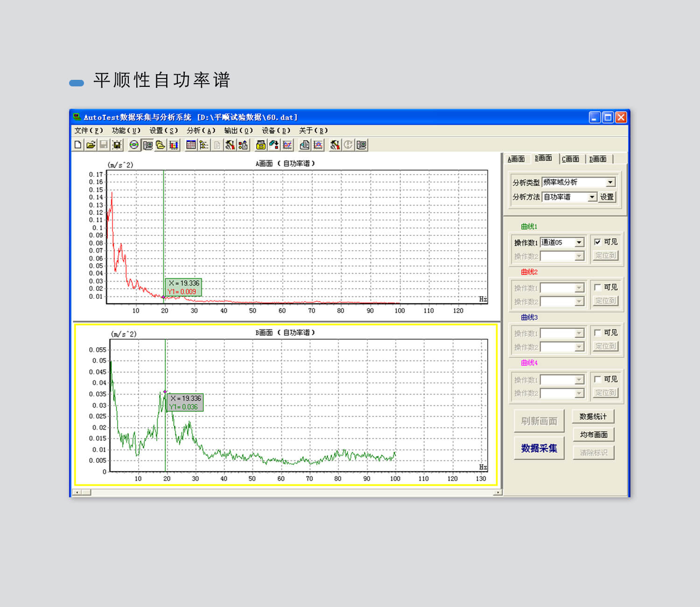Click the stacked folders toolbar icon
700x607 pixels.
tap(161, 145)
